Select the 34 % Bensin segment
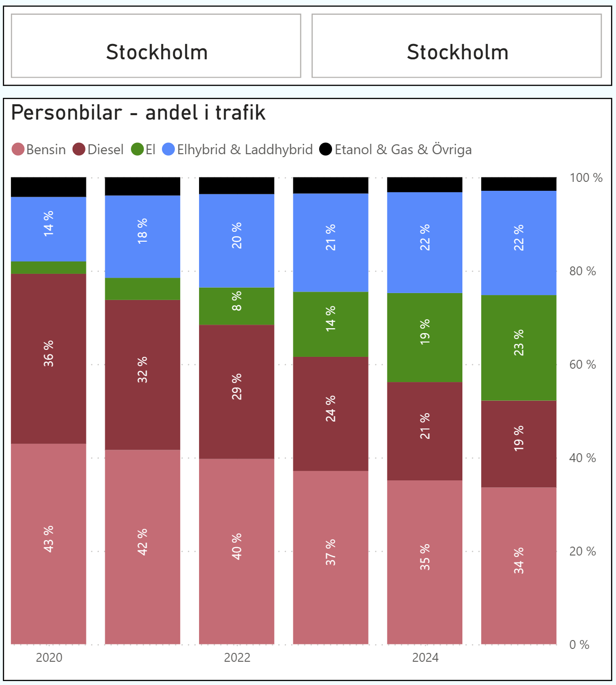This screenshot has width=616, height=685. coord(519,565)
